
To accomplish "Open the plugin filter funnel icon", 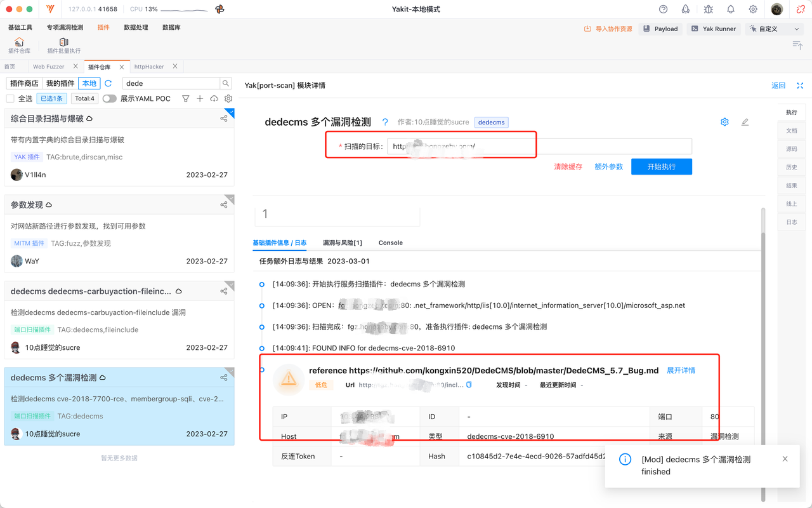I will point(186,98).
